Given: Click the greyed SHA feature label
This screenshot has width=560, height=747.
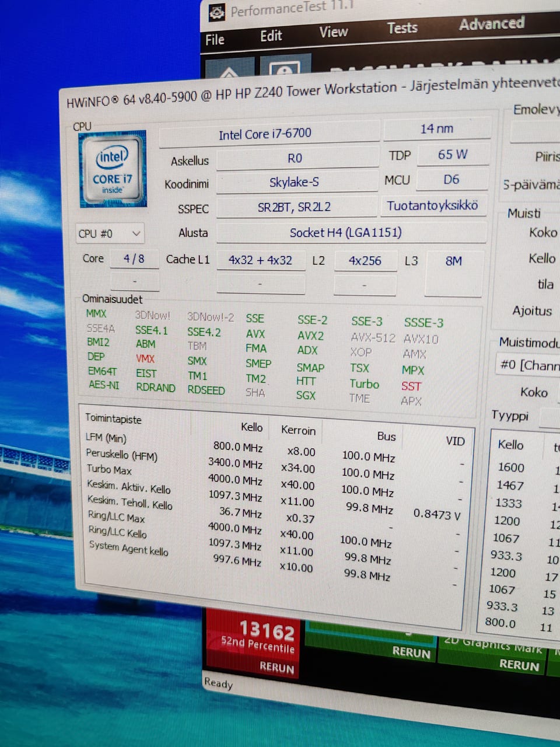Looking at the screenshot, I should click(x=255, y=393).
